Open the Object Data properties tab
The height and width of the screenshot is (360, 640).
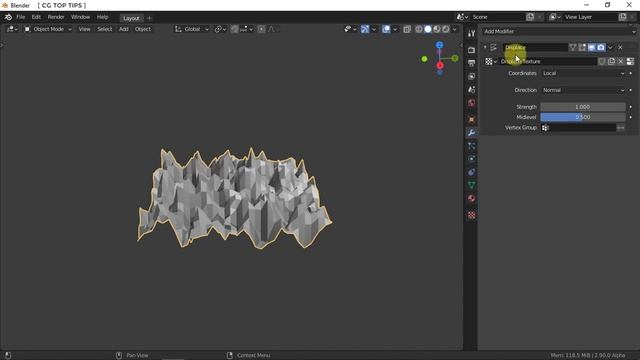pos(471,185)
